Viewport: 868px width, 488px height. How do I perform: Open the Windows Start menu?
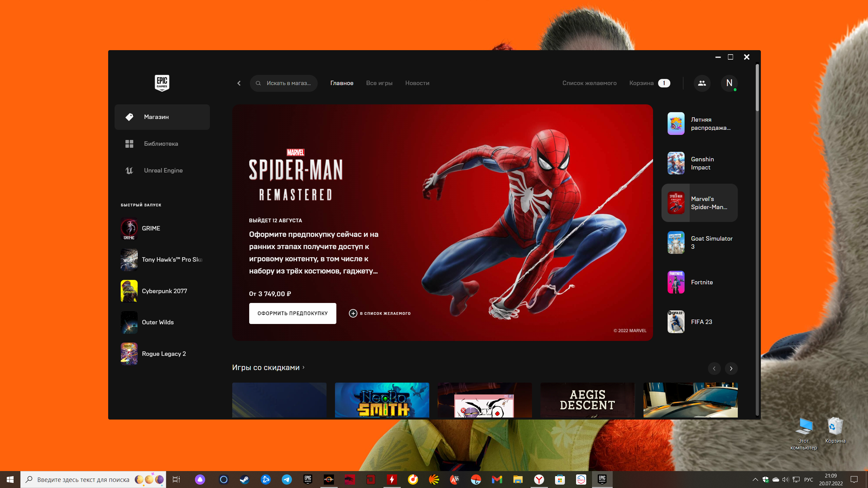tap(10, 480)
